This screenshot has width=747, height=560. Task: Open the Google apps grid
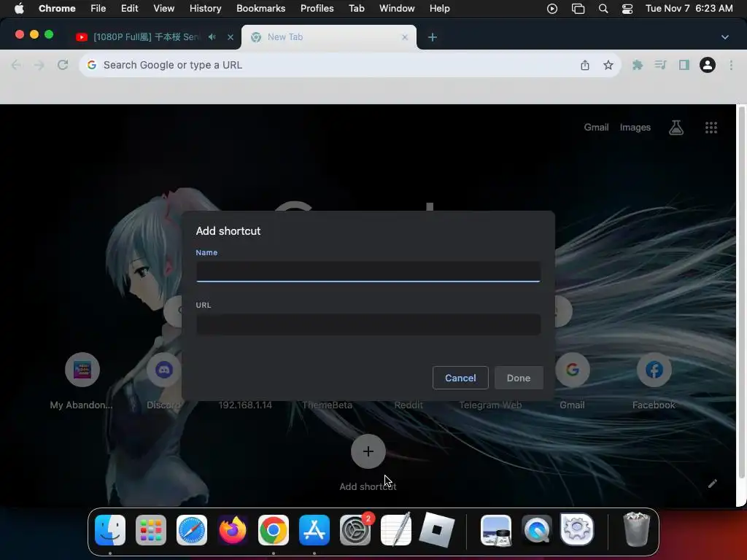pyautogui.click(x=711, y=127)
